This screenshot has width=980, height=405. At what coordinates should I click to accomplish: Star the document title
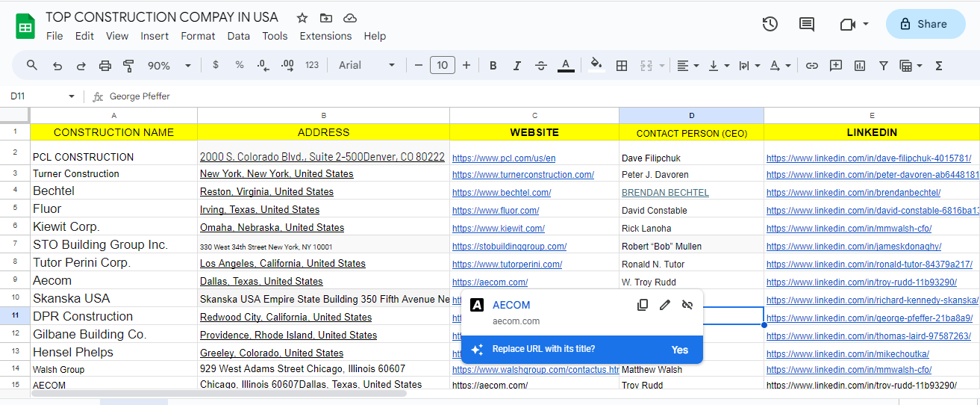click(x=302, y=18)
